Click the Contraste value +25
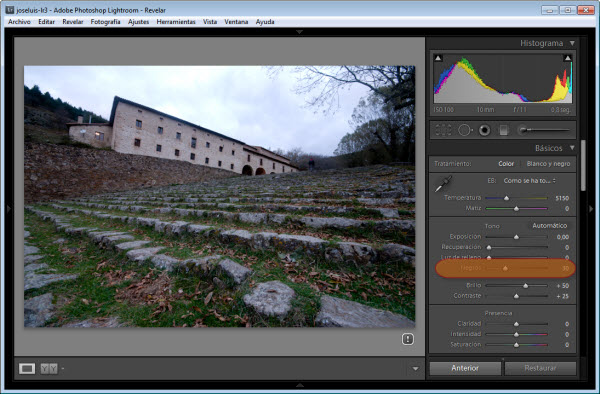600x394 pixels. click(563, 296)
